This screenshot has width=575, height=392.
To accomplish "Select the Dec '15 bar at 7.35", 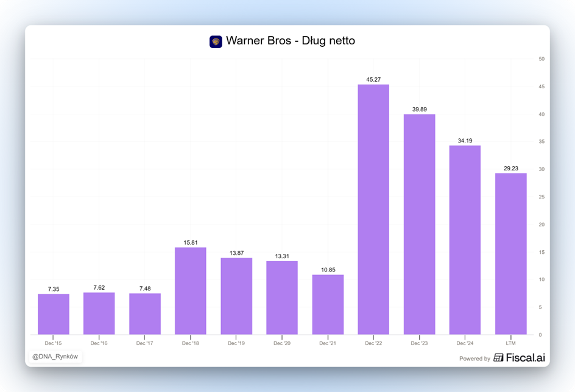I will (x=54, y=314).
